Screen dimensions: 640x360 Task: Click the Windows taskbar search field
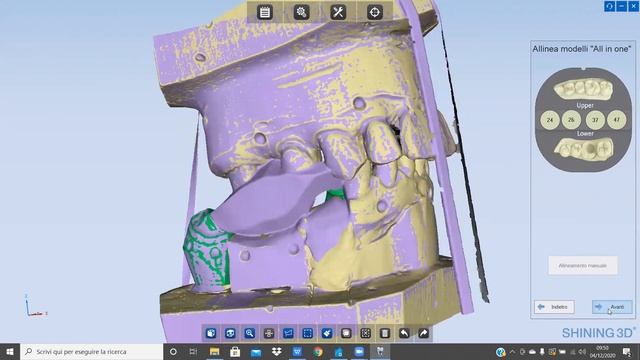(x=91, y=351)
